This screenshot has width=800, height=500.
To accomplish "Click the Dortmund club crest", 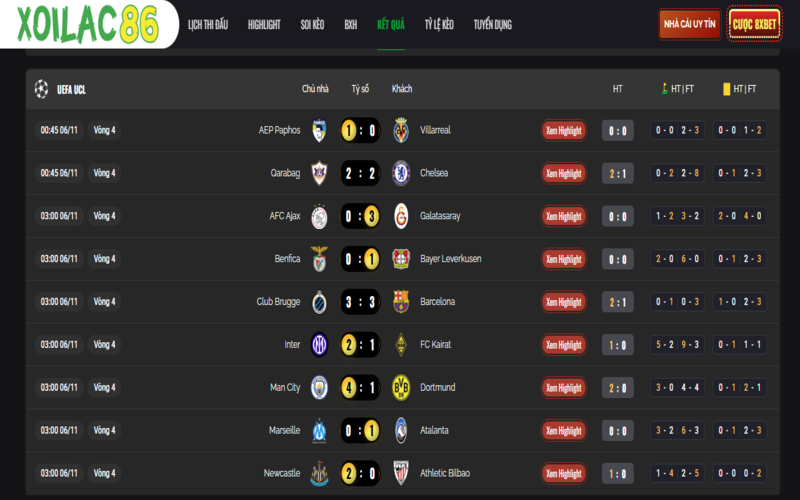I will click(401, 387).
